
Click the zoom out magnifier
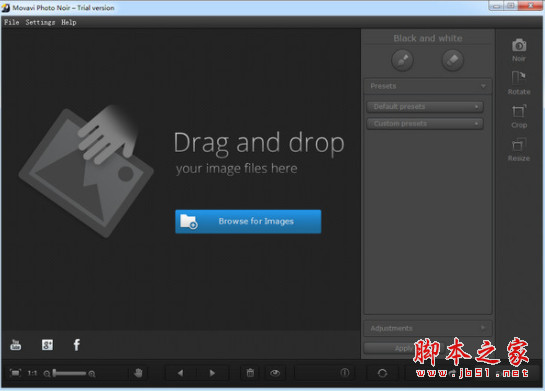point(47,374)
